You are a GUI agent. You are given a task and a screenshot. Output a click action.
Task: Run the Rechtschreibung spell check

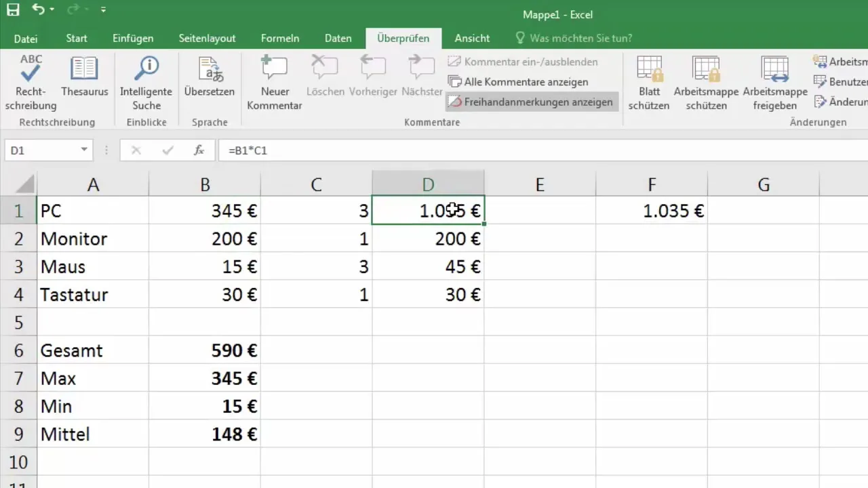pyautogui.click(x=31, y=83)
